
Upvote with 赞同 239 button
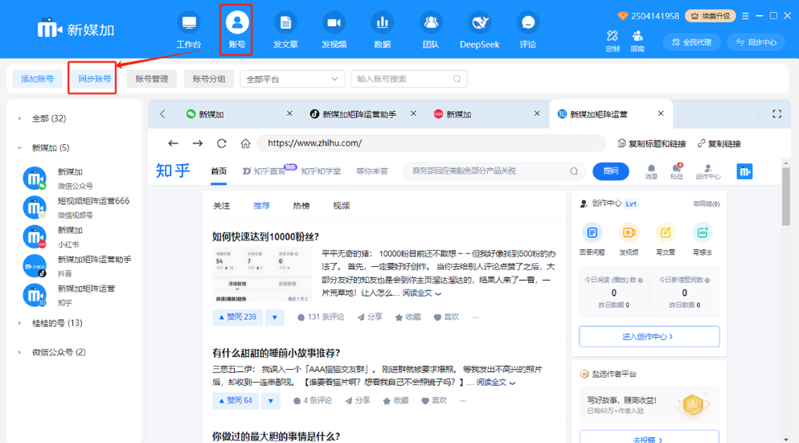click(x=237, y=317)
